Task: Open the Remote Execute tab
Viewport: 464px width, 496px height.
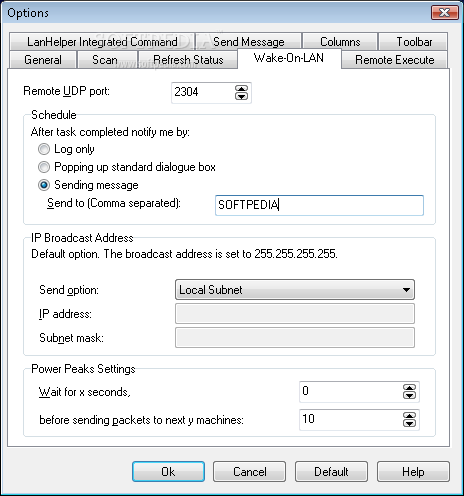Action: [395, 60]
